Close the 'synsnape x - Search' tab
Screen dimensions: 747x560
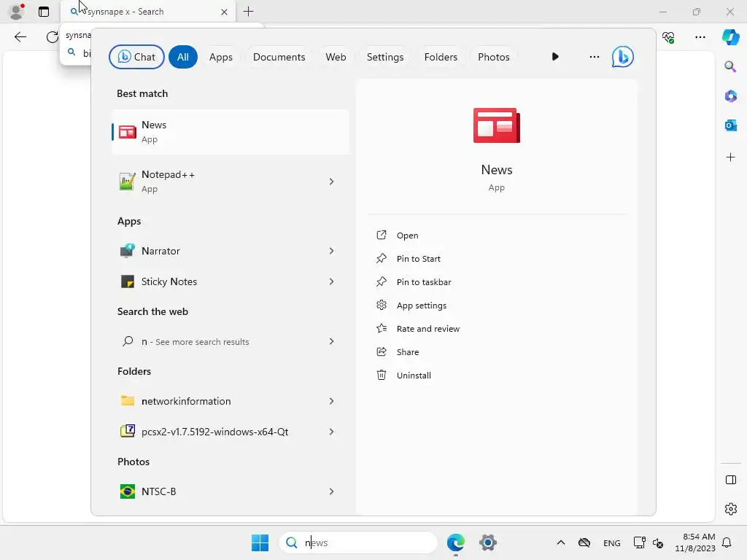tap(225, 12)
